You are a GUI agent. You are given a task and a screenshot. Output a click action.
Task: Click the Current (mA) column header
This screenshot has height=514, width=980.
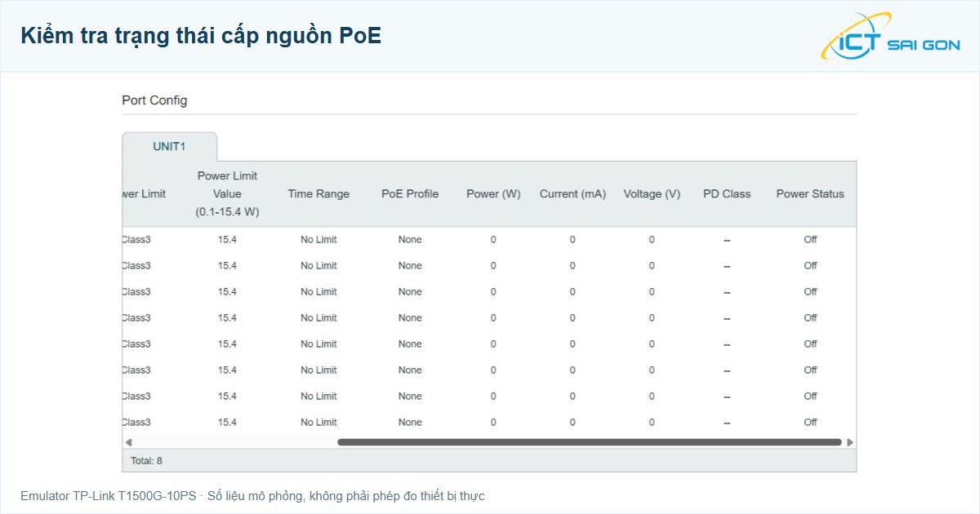[x=572, y=194]
